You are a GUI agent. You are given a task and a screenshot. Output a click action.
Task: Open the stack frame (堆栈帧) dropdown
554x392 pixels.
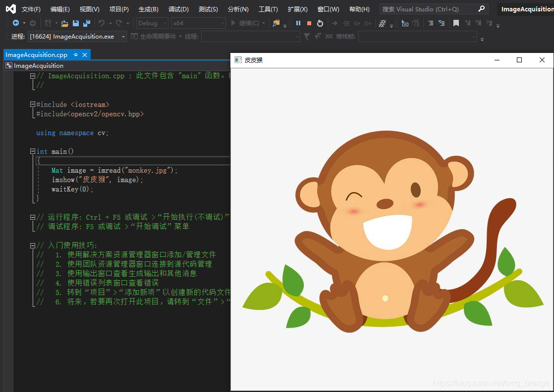pos(418,36)
